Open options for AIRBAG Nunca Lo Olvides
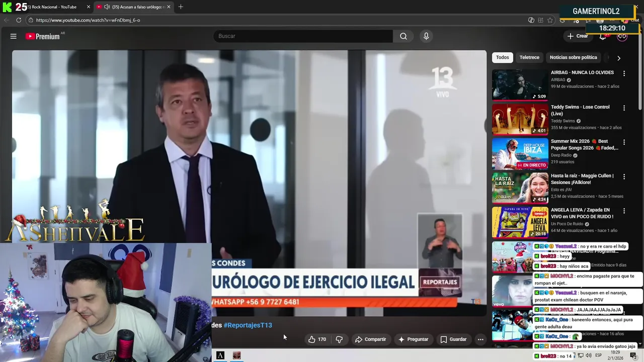 pyautogui.click(x=624, y=73)
